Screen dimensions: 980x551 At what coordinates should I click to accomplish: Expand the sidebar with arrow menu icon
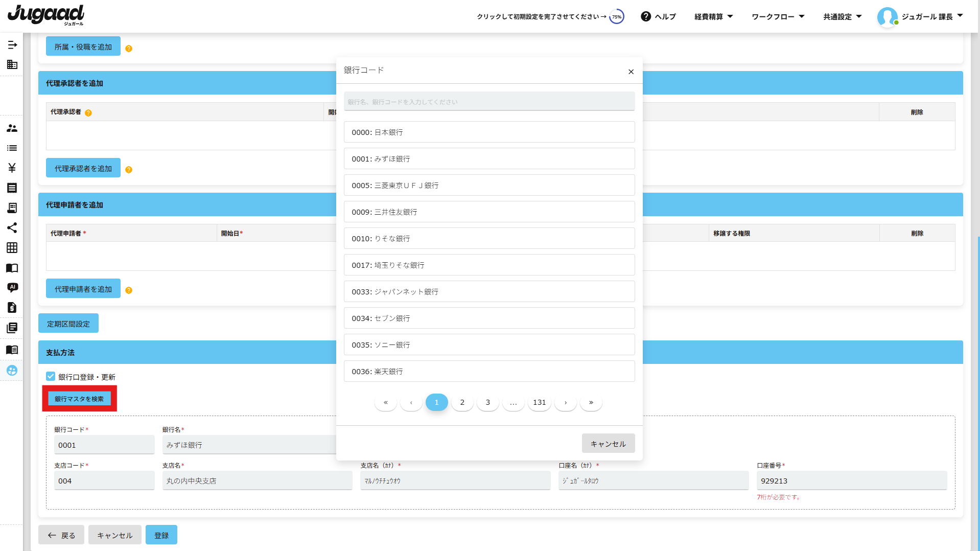[x=12, y=45]
